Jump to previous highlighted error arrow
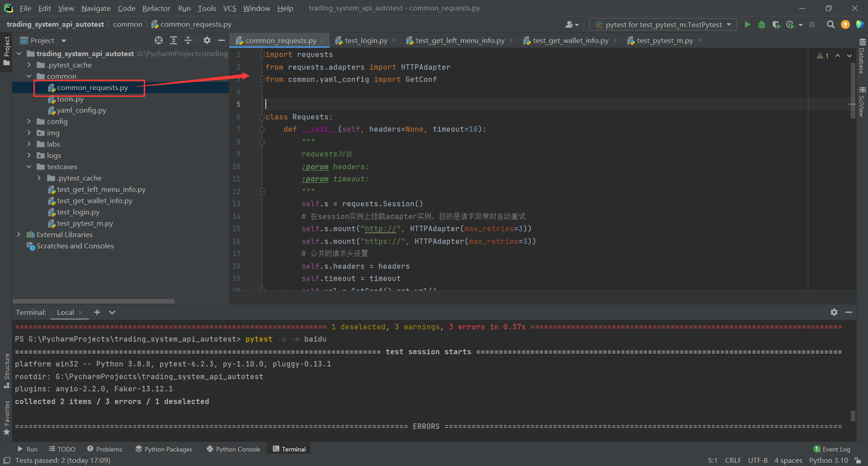 (838, 56)
